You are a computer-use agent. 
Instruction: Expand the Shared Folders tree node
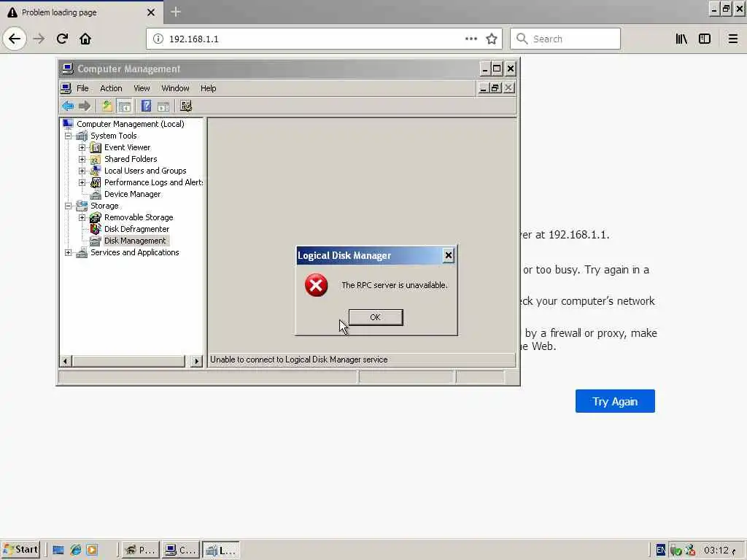(x=82, y=159)
